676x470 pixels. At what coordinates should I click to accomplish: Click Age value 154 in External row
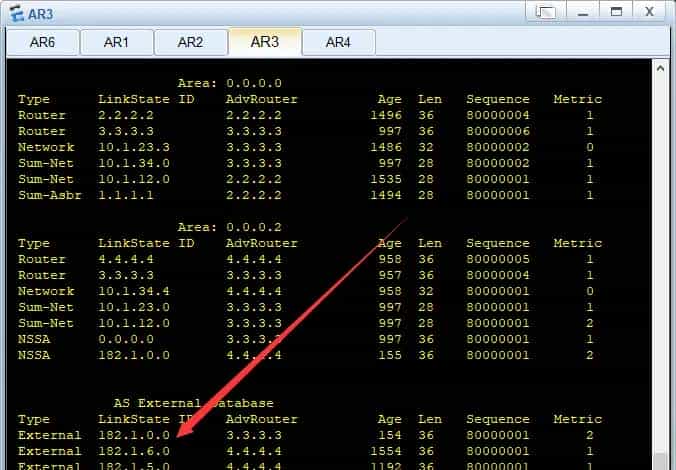point(390,435)
